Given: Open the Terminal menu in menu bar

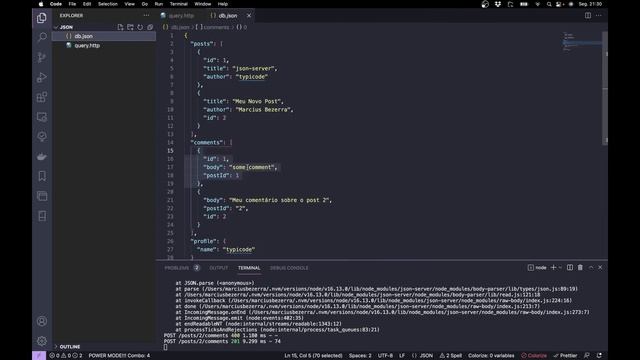Looking at the screenshot, I should [179, 4].
